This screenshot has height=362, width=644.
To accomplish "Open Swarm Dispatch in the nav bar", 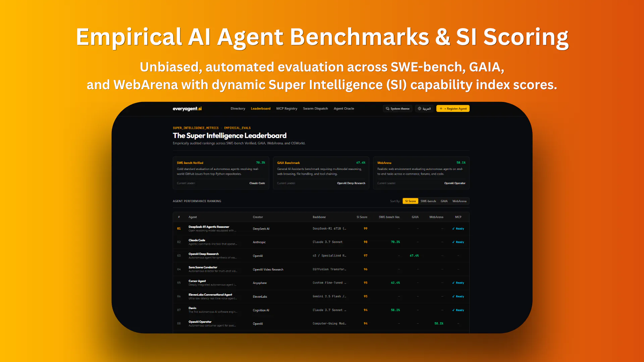I will coord(315,109).
